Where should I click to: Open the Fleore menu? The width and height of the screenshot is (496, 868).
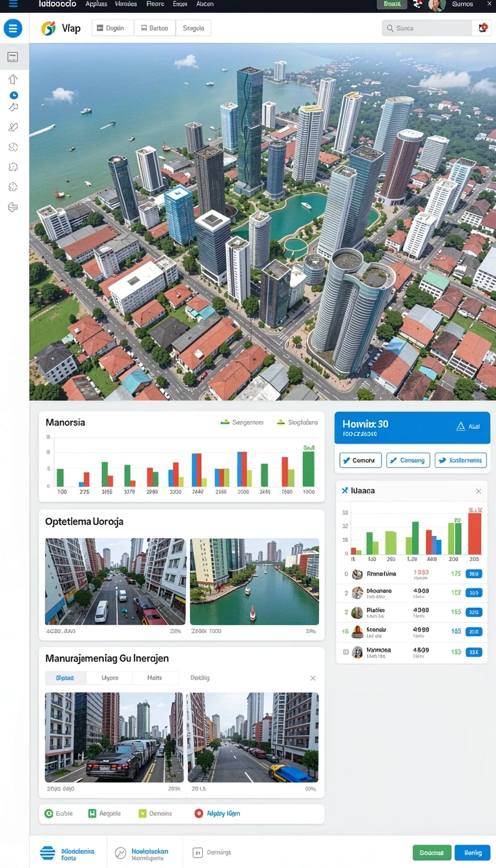155,4
